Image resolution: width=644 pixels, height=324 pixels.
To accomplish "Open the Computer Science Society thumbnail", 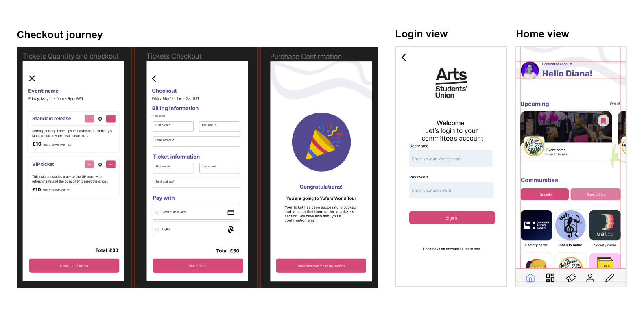I will point(537,225).
